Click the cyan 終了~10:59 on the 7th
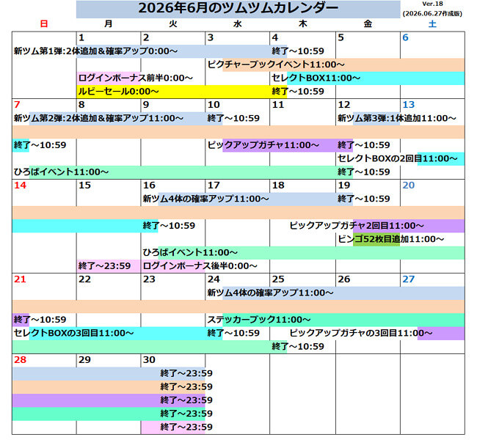Screen dimensions: 477x448 [x=40, y=145]
